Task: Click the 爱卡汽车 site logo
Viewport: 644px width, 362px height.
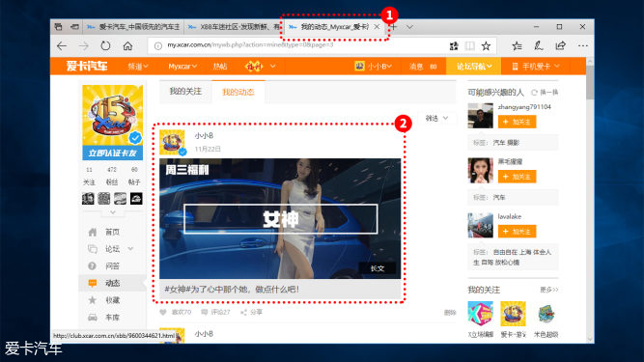Action: click(87, 66)
